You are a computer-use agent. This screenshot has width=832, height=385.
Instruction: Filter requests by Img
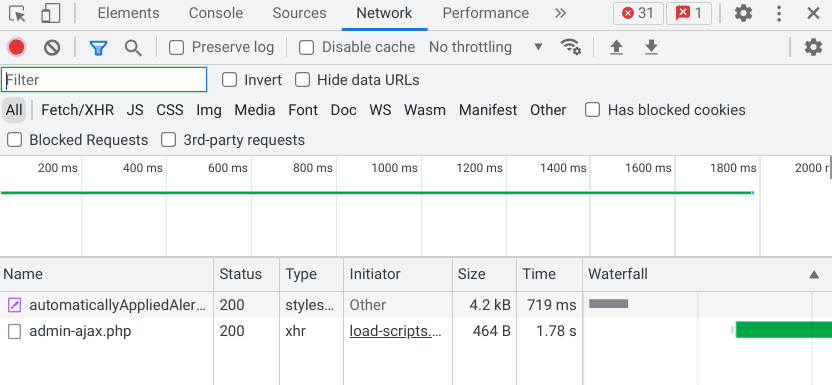tap(209, 110)
